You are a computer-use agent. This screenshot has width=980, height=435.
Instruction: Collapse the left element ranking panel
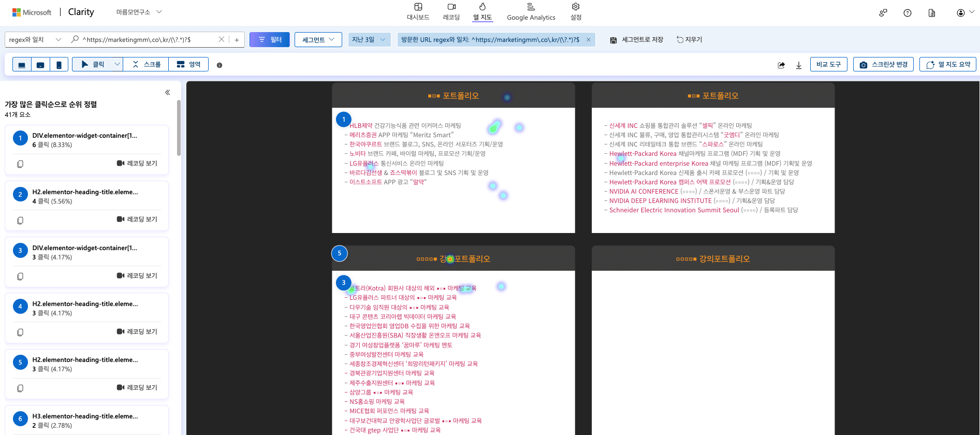pos(168,92)
